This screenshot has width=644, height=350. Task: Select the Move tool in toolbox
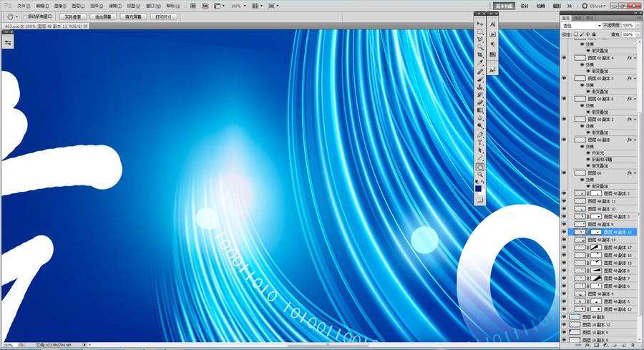(479, 24)
